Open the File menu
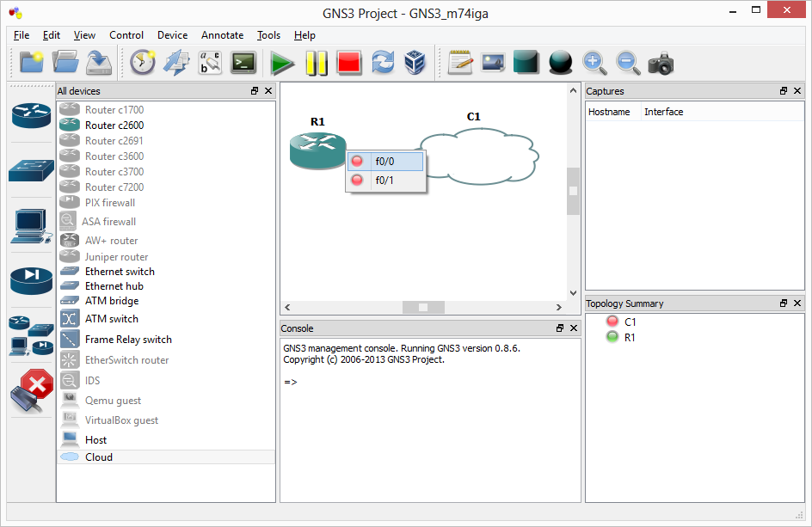 click(22, 35)
